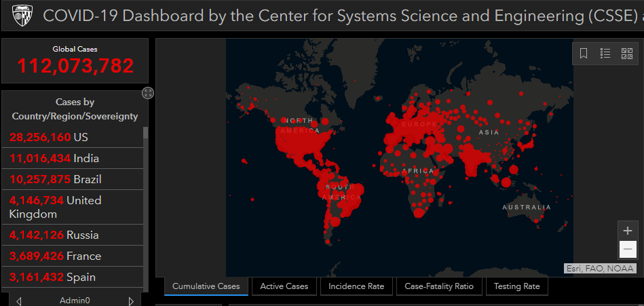Switch to Testing Rate tab

pos(517,286)
